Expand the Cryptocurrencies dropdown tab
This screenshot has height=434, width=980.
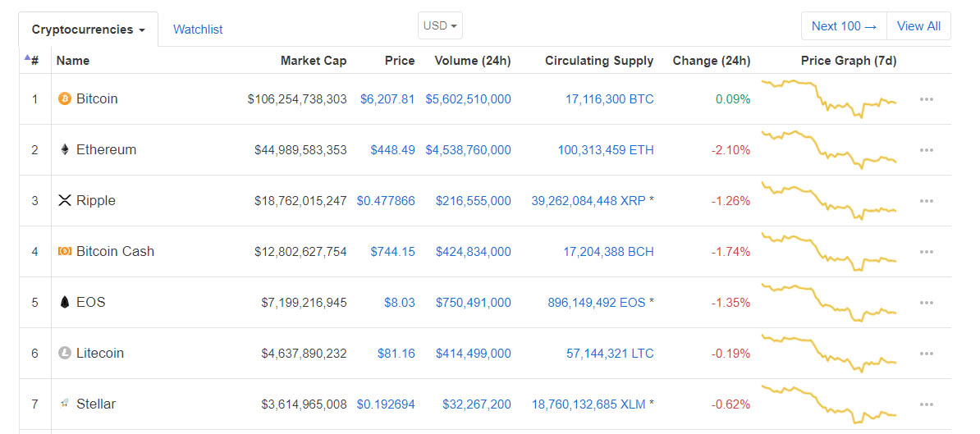pos(88,30)
